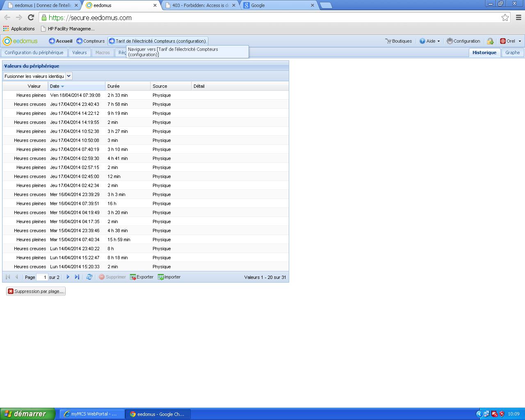Click the Exporter table icon
Image resolution: width=525 pixels, height=420 pixels.
click(133, 277)
